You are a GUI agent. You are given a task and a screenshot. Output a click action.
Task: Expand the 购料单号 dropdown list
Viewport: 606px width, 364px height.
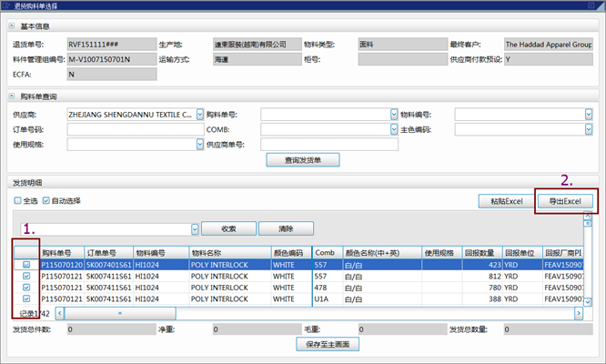[x=394, y=116]
